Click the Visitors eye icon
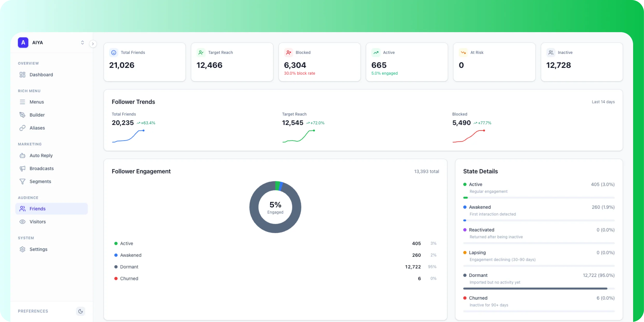Screen dimensions: 644x322 coord(22,222)
